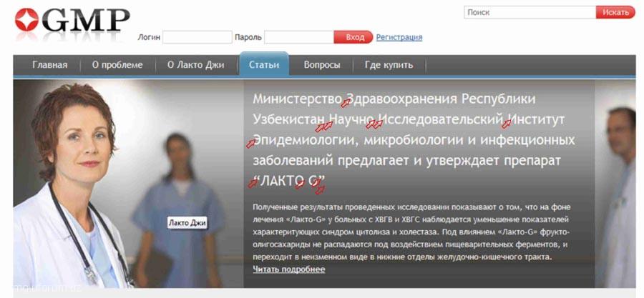
Task: Click the red arrow before the ЛАКТО G opening quote
Action: [252, 183]
